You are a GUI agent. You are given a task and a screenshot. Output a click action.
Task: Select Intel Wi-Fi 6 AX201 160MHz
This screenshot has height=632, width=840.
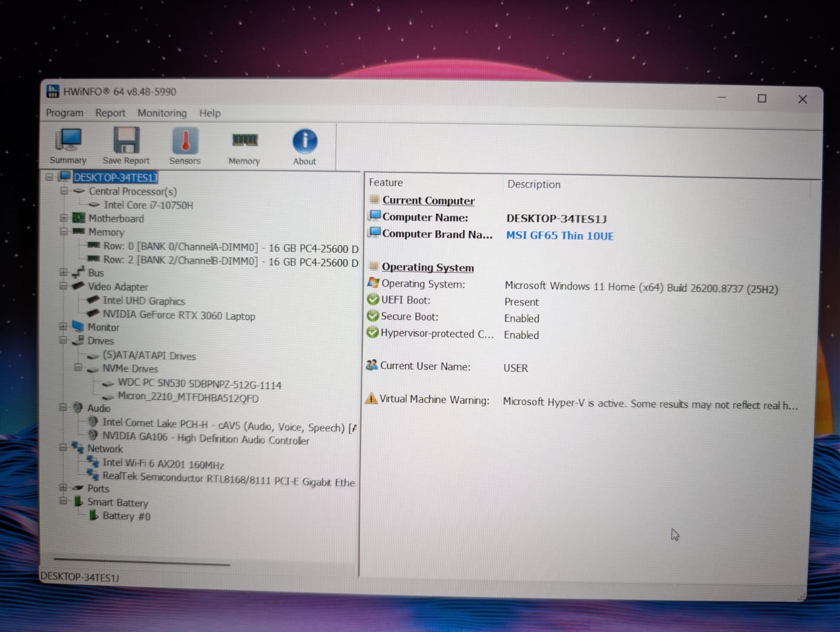163,464
